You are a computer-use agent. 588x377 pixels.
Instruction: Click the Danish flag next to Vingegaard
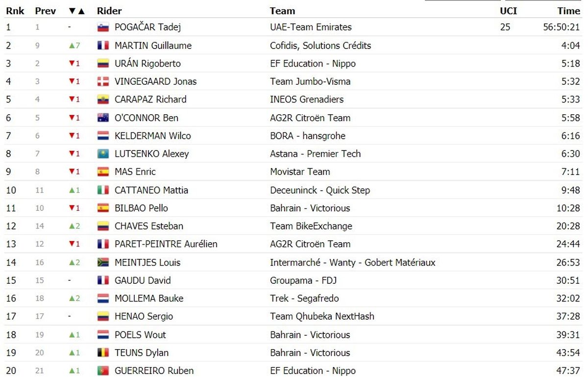103,82
